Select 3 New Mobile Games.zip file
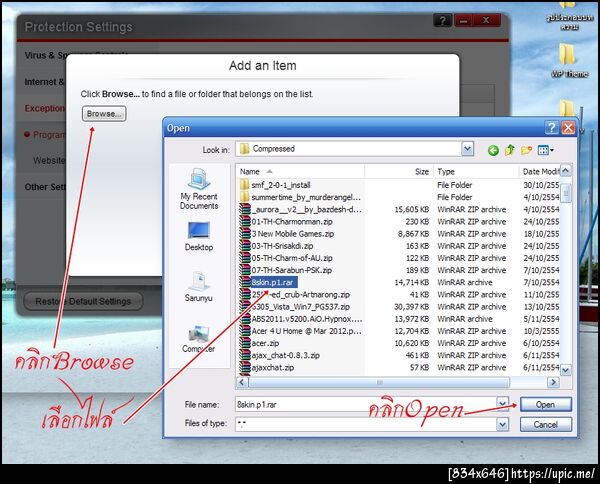The image size is (600, 484). [287, 234]
